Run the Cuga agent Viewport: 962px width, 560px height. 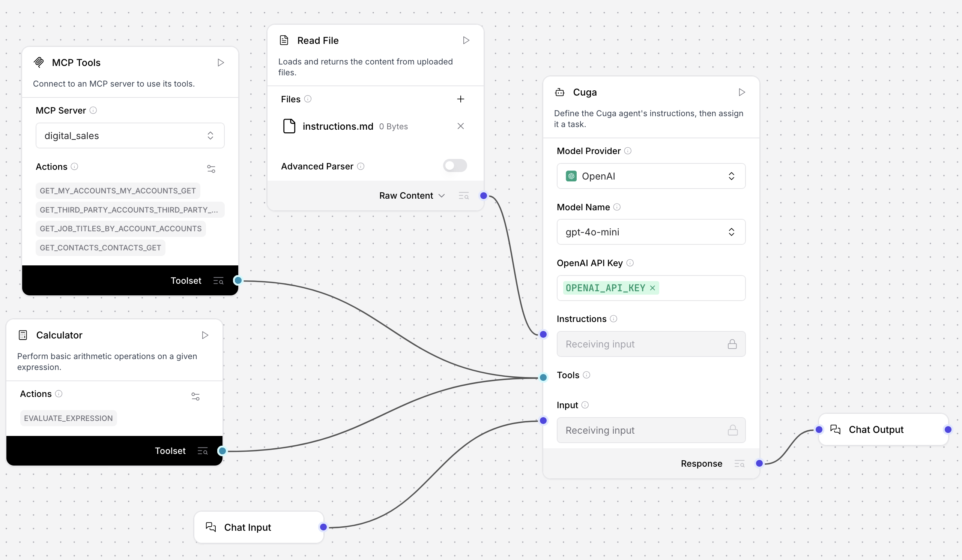742,92
